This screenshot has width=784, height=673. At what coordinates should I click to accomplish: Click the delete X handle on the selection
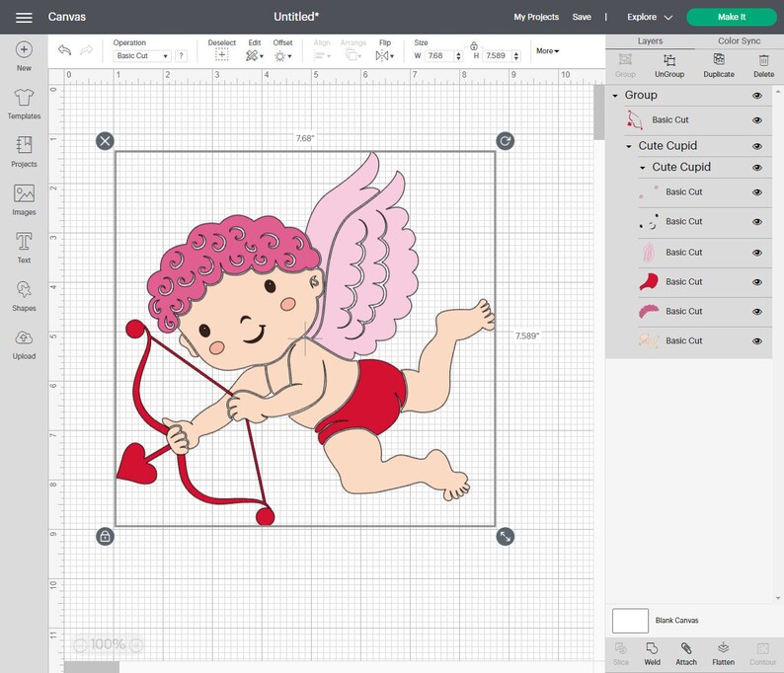click(x=105, y=141)
